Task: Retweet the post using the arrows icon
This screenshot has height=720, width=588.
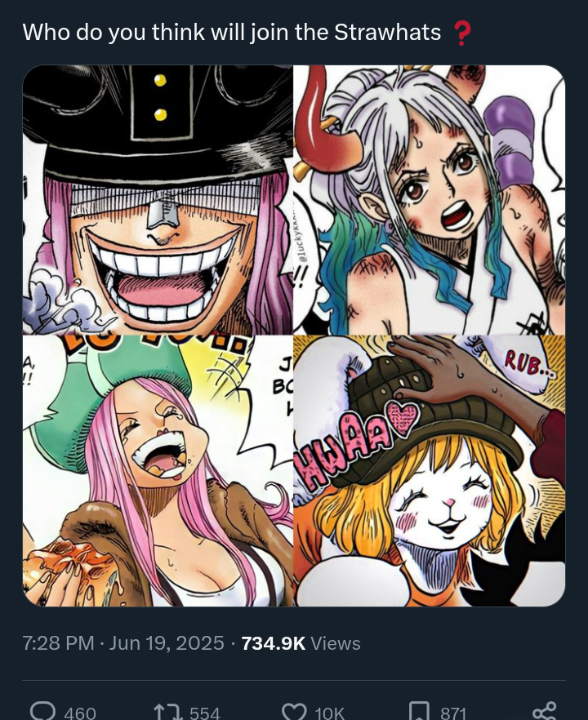Action: (x=167, y=713)
